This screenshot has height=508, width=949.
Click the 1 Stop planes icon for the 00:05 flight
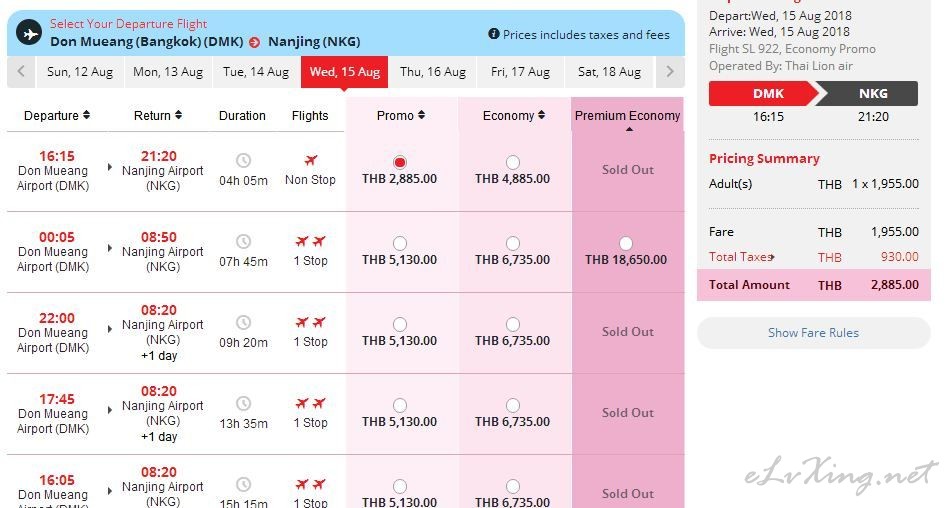[310, 241]
